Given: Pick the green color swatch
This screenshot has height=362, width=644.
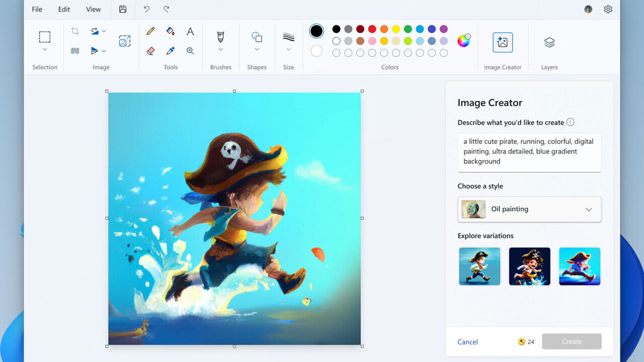Looking at the screenshot, I should [x=408, y=29].
